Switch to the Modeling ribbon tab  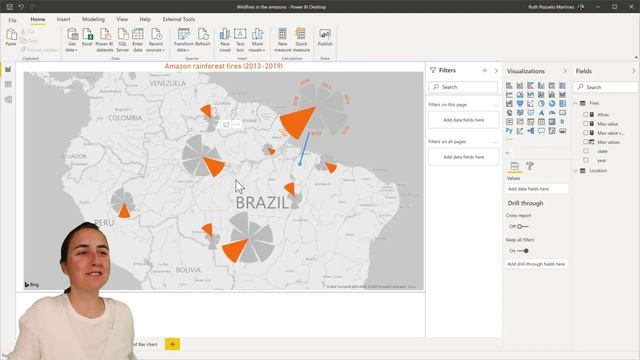pos(93,19)
